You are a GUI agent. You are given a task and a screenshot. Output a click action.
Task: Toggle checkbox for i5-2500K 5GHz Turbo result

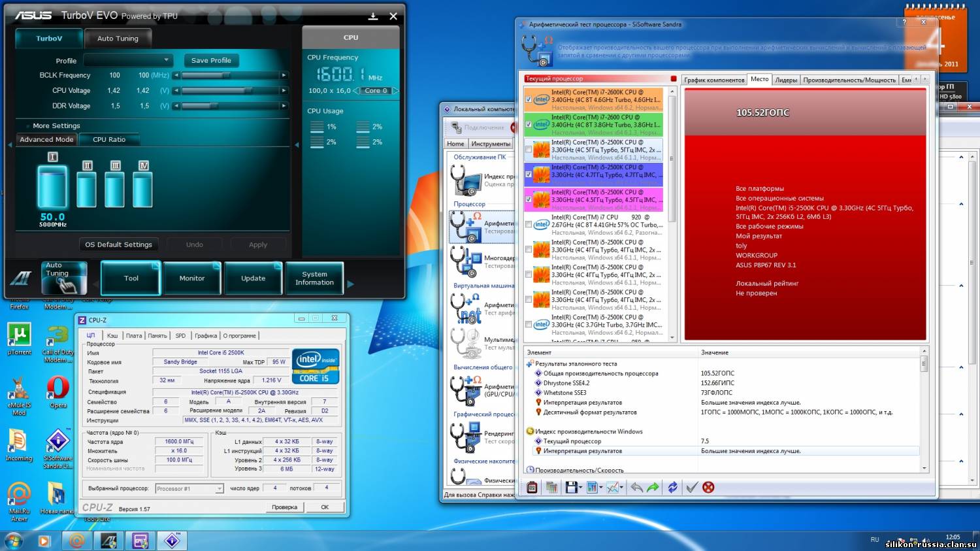(529, 150)
